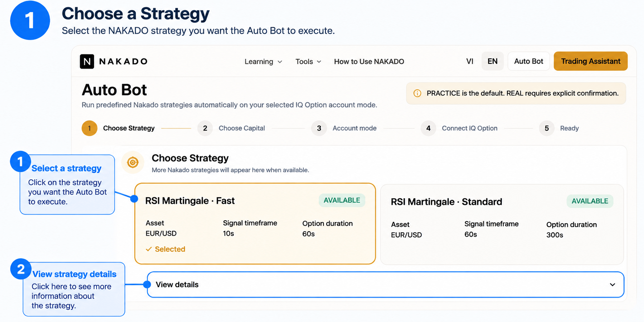Click the '60s' option duration on Fast card

[309, 234]
